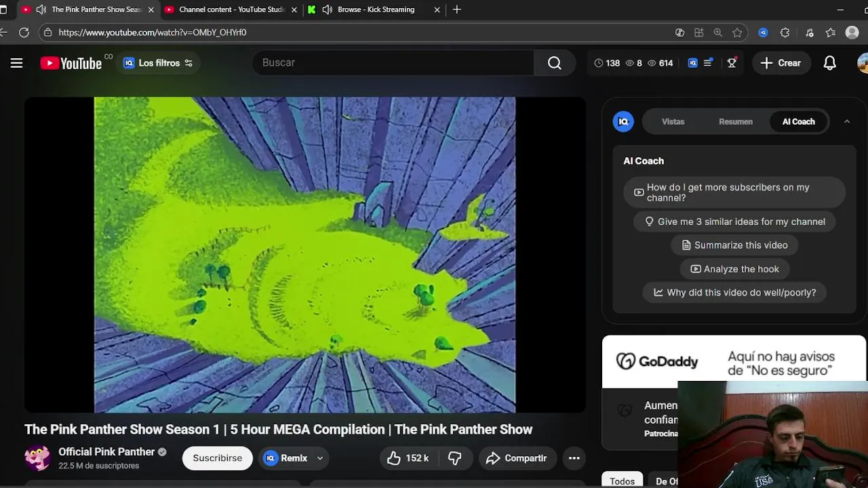Open the GoDaddy advertisement banner

tap(734, 362)
